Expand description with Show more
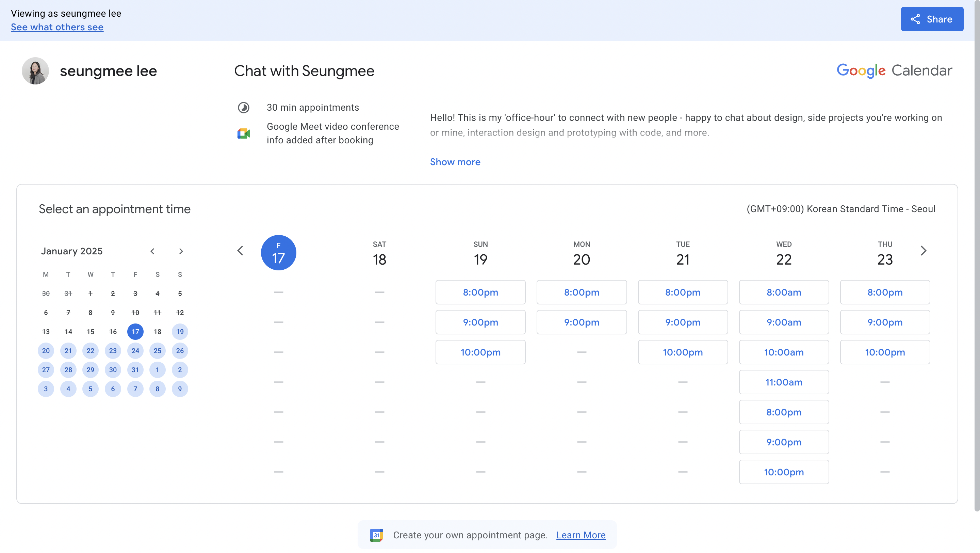The width and height of the screenshot is (980, 553). tap(455, 162)
